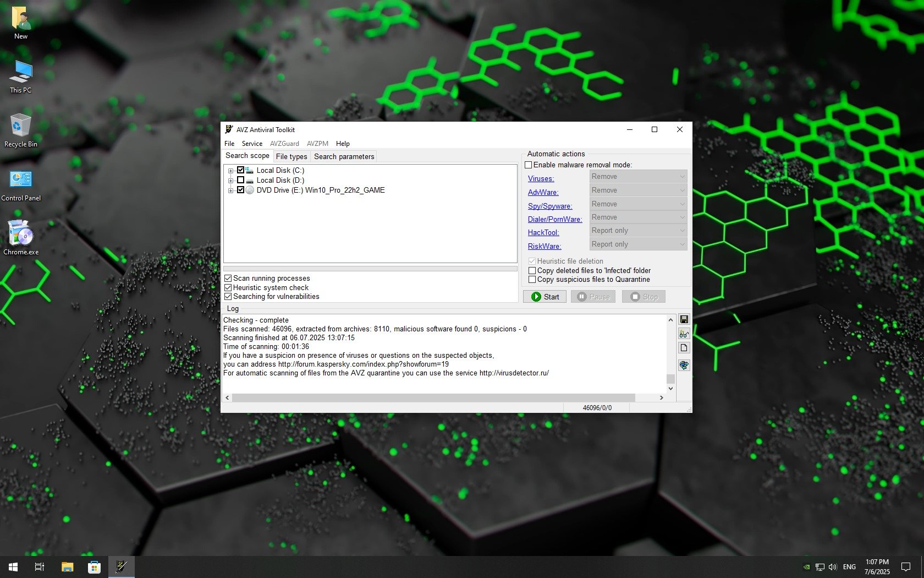Toggle Heuristic system check checkbox
Viewport: 924px width, 578px height.
click(x=228, y=287)
